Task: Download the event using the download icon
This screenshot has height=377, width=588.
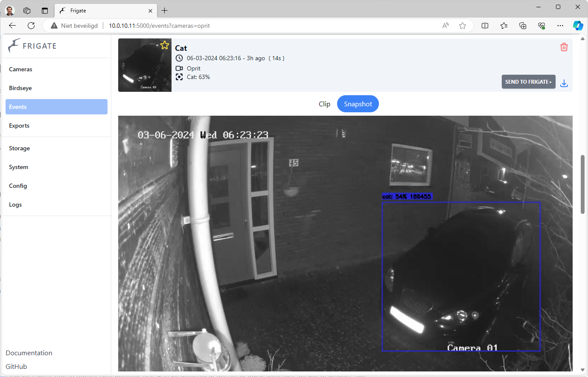Action: pyautogui.click(x=564, y=83)
